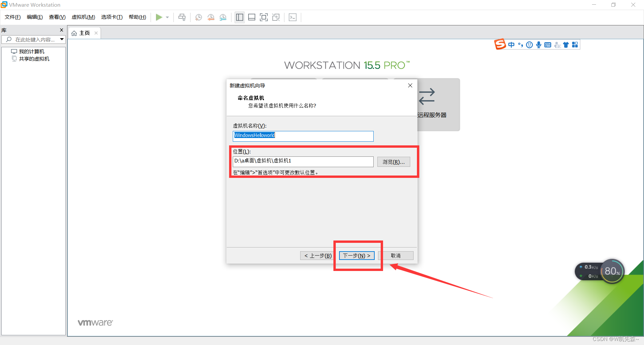Click the send Ctrl+Alt+Del toolbar icon
The image size is (644, 345).
[182, 17]
